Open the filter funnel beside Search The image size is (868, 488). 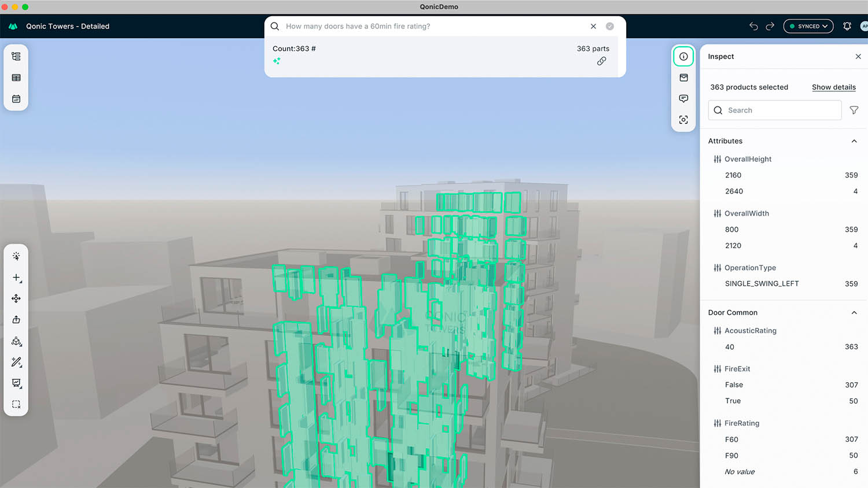tap(854, 110)
